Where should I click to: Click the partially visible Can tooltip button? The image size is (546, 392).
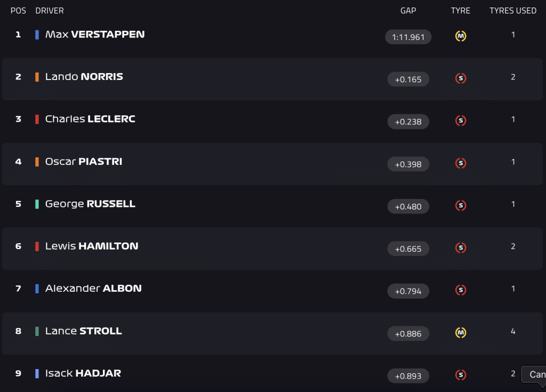click(533, 374)
